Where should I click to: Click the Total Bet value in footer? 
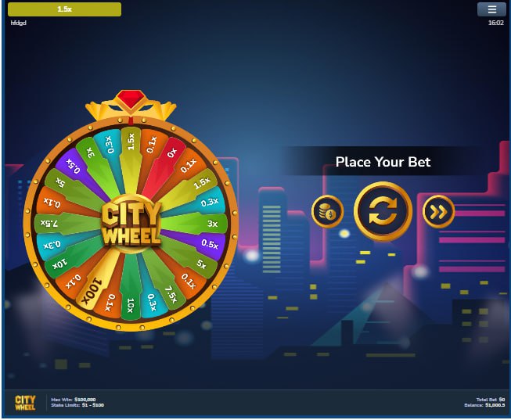coord(491,400)
